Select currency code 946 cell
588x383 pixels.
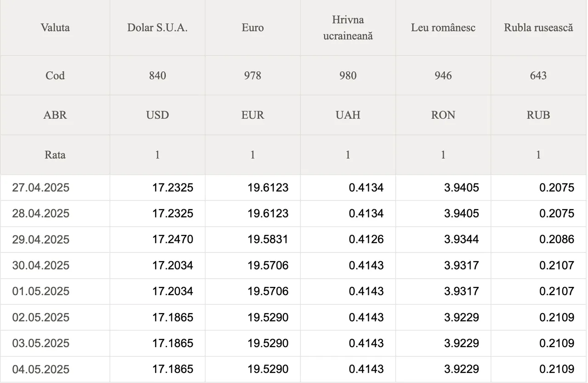pyautogui.click(x=443, y=75)
